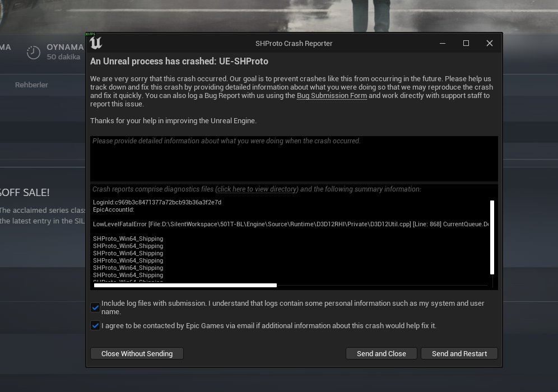Viewport: 558px width, 392px height.
Task: Click the Unreal Engine logo icon
Action: (x=96, y=43)
